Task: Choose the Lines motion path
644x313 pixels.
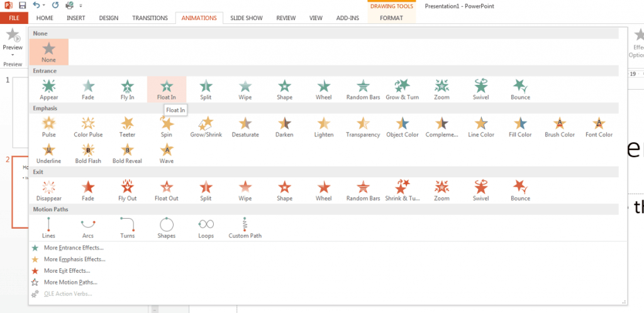Action: (49, 228)
